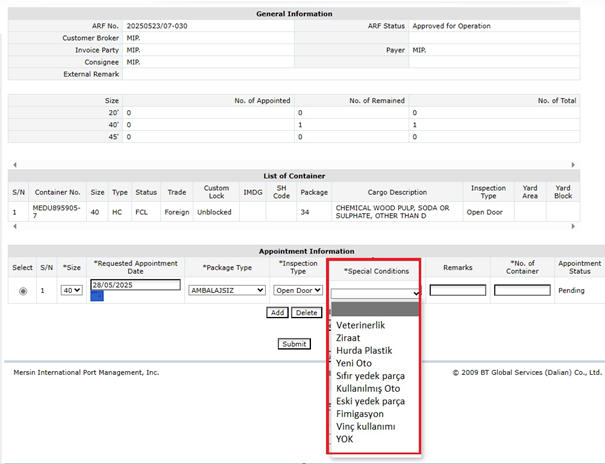Click into the Remarks text field

point(458,290)
